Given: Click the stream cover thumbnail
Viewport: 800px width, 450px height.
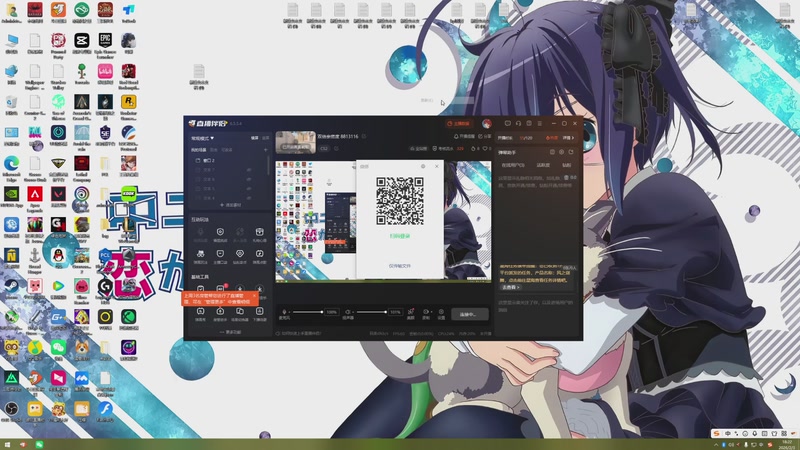Looking at the screenshot, I should (x=295, y=142).
